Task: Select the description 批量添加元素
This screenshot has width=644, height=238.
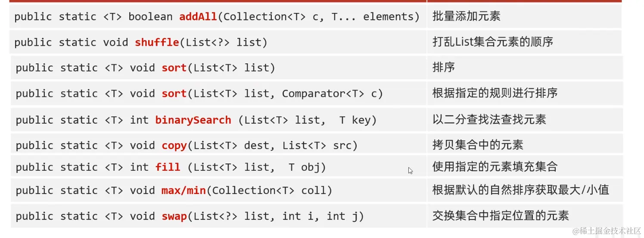Action: (x=467, y=16)
